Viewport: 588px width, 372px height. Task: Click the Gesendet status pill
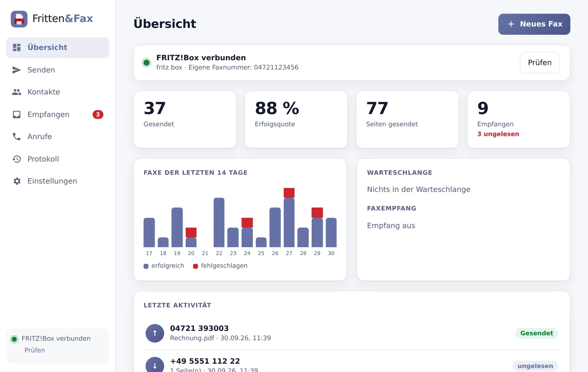[537, 333]
